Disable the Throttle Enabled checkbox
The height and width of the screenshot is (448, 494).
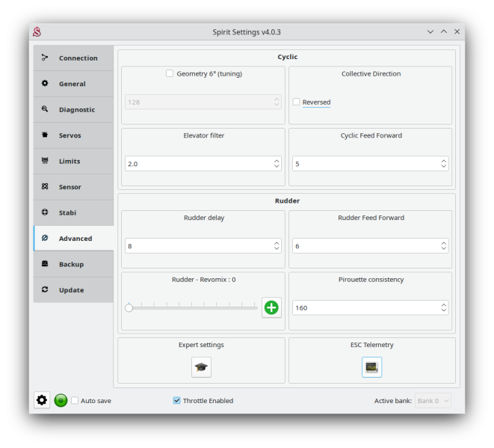click(x=177, y=400)
